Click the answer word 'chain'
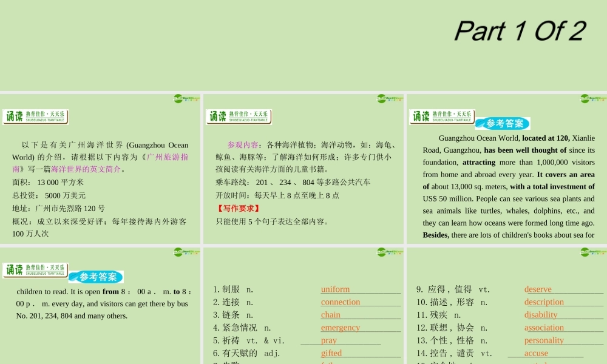The height and width of the screenshot is (364, 607). pos(331,314)
